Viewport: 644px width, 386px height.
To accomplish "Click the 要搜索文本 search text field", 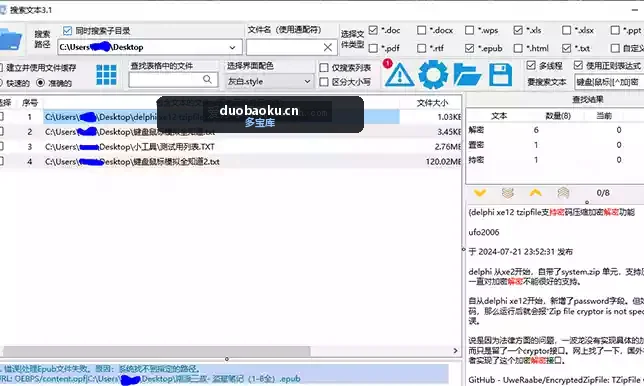I will click(x=610, y=82).
